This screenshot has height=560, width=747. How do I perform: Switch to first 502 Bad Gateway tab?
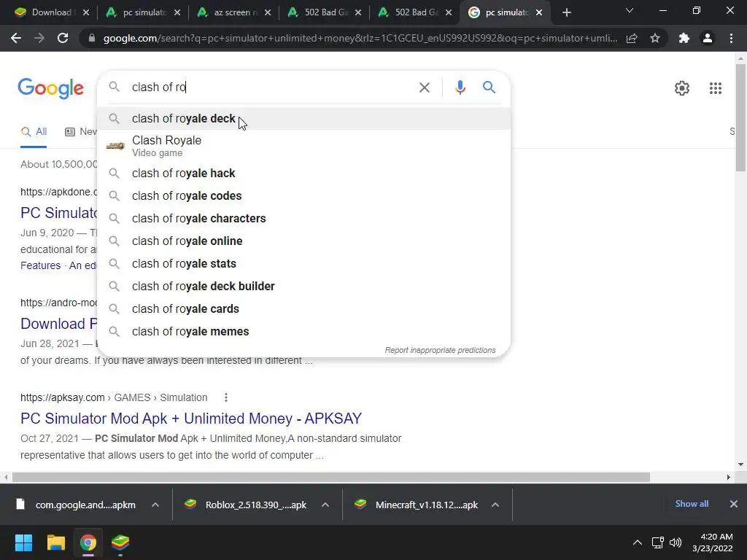tap(325, 13)
